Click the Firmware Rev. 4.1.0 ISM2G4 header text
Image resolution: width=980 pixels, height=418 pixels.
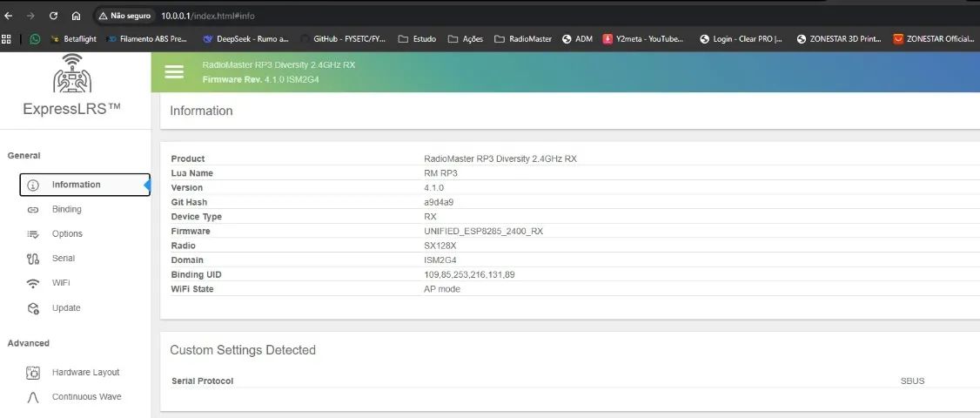pos(260,79)
